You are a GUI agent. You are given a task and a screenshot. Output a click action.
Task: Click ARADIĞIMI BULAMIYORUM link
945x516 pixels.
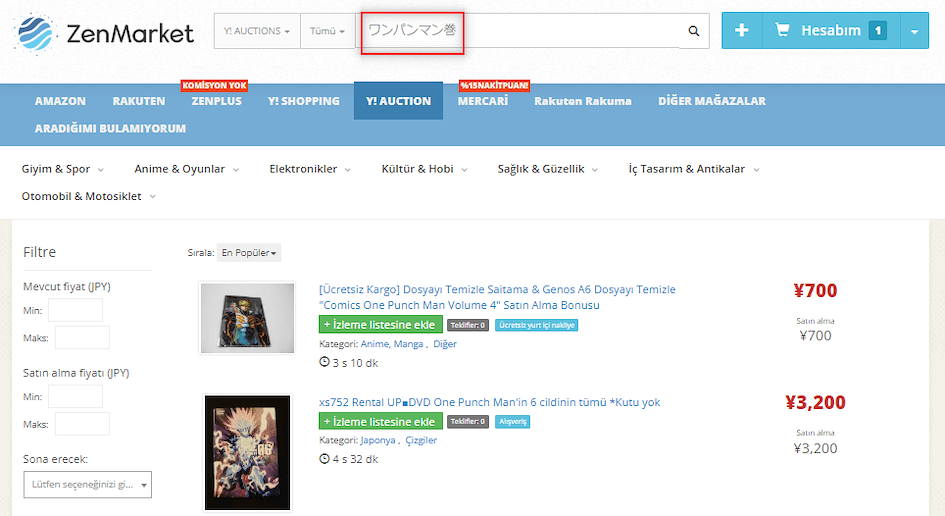point(110,128)
